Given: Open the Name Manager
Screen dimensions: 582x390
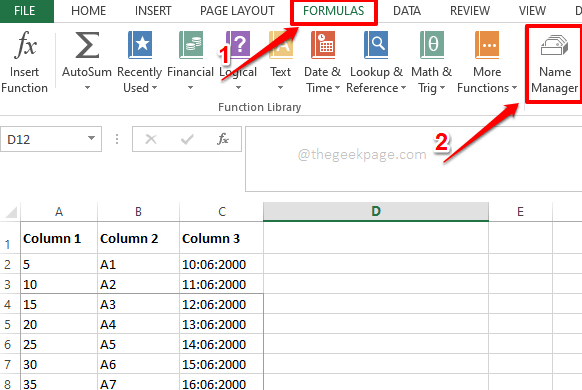Looking at the screenshot, I should pos(555,64).
